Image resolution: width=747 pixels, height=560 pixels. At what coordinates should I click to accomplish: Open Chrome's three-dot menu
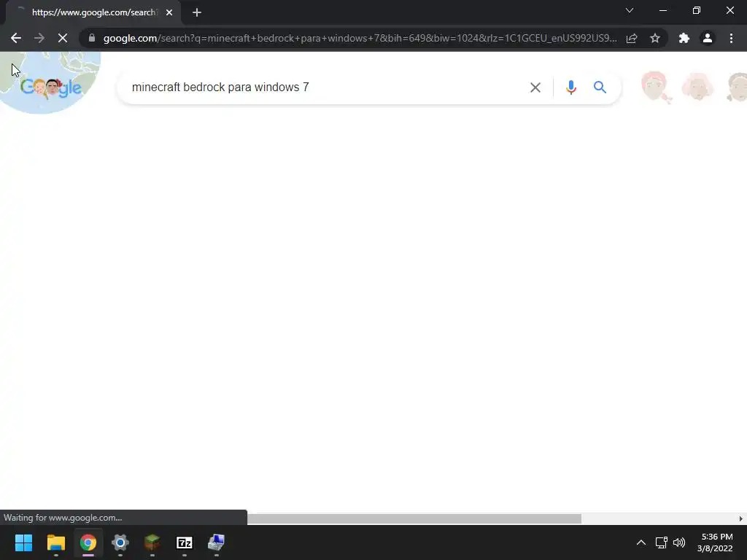pyautogui.click(x=731, y=38)
